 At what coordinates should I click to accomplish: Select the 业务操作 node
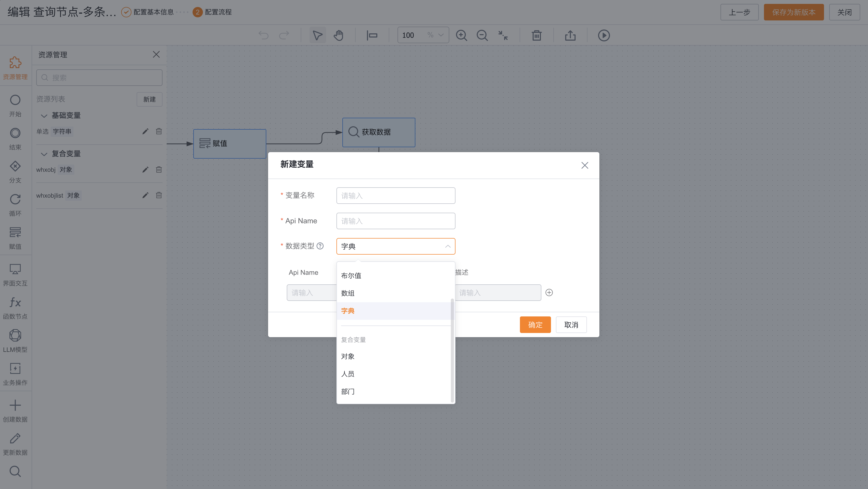tap(15, 374)
